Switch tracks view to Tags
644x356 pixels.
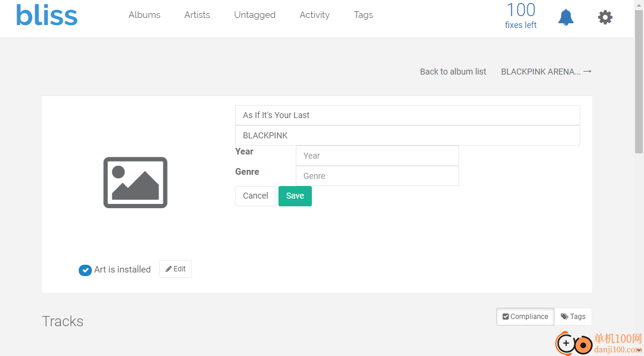(573, 317)
